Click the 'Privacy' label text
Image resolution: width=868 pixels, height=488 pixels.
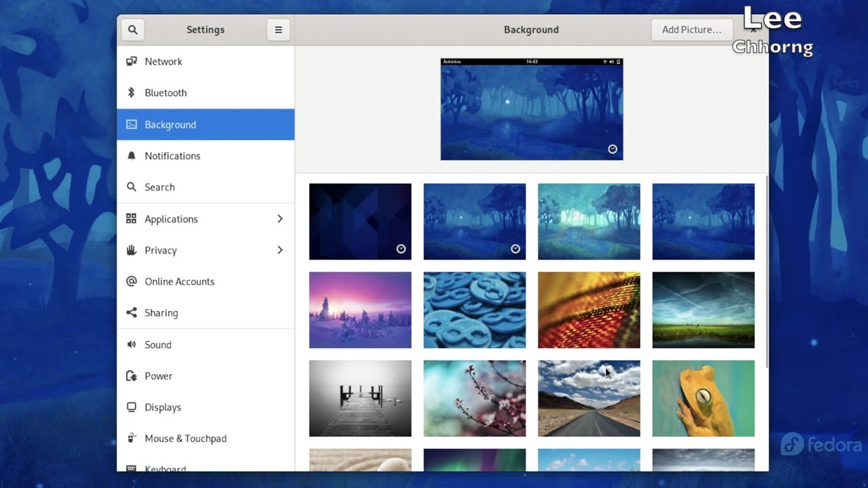(161, 250)
